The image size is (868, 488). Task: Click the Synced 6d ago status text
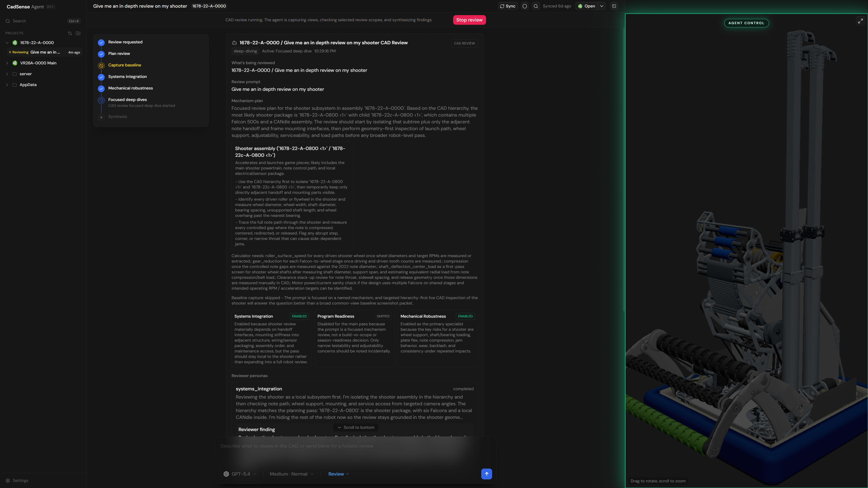pos(557,6)
